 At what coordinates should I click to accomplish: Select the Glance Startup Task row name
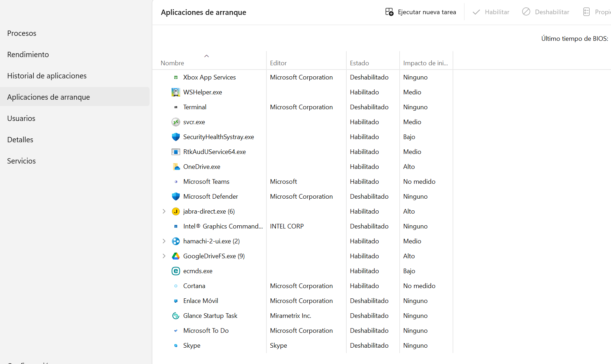210,316
